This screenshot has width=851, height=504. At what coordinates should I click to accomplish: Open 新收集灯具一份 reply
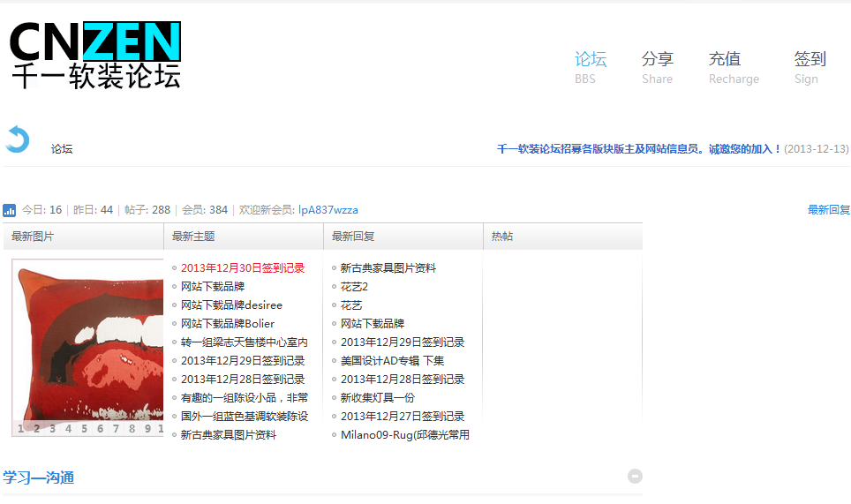click(377, 398)
